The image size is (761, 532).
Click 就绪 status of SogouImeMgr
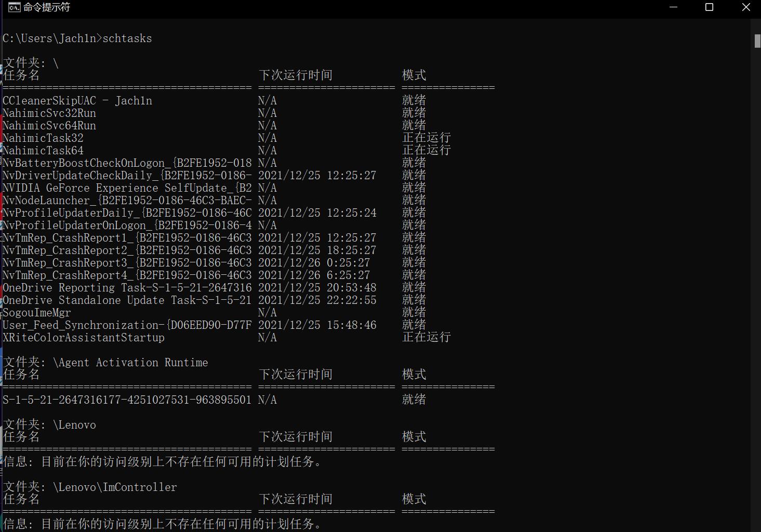(x=414, y=312)
